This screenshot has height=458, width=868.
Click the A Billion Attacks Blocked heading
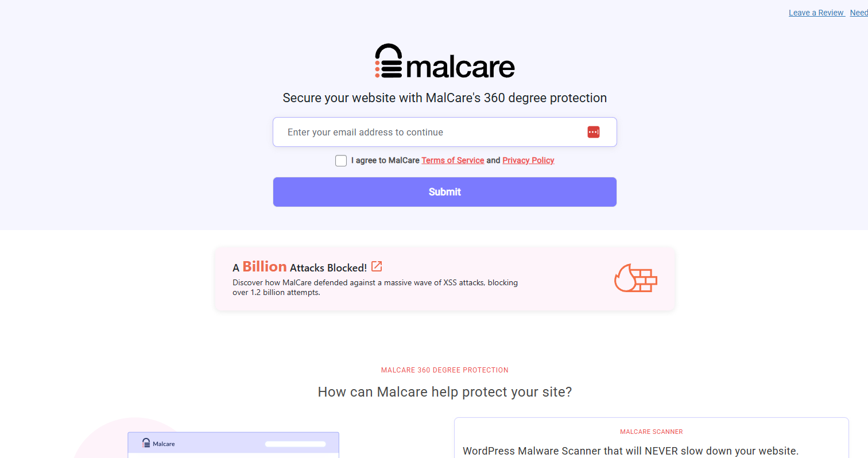pyautogui.click(x=300, y=267)
